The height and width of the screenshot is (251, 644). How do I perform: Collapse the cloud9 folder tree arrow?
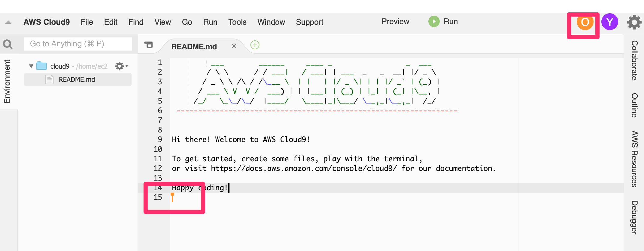point(31,66)
